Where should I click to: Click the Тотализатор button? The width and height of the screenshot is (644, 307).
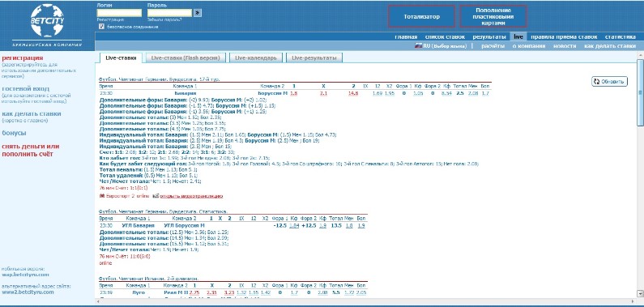click(x=421, y=16)
